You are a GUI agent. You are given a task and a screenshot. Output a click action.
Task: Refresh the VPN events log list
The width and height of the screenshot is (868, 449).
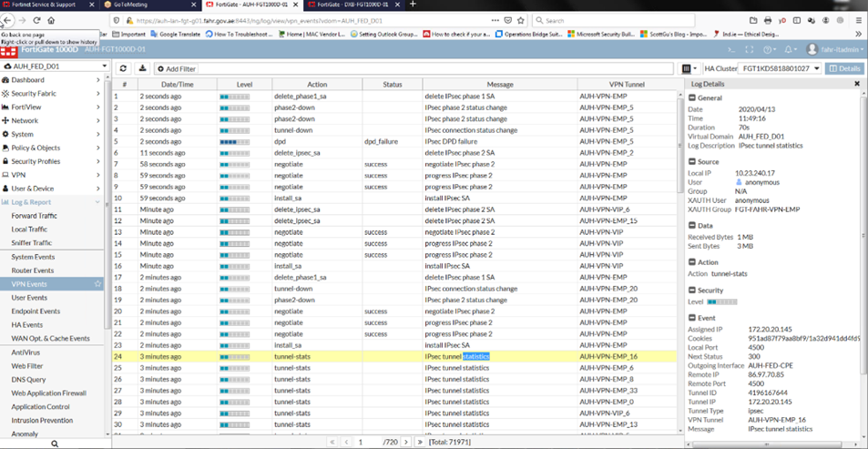(122, 68)
